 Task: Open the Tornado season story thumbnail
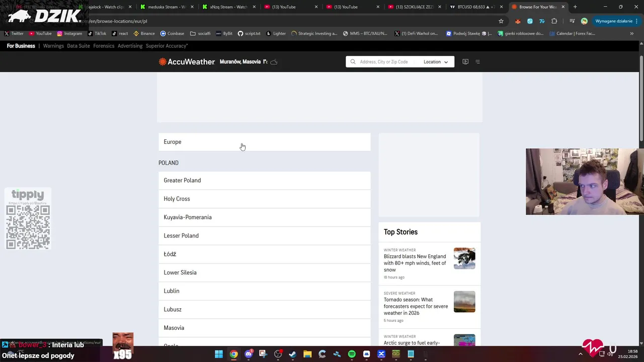tap(464, 302)
